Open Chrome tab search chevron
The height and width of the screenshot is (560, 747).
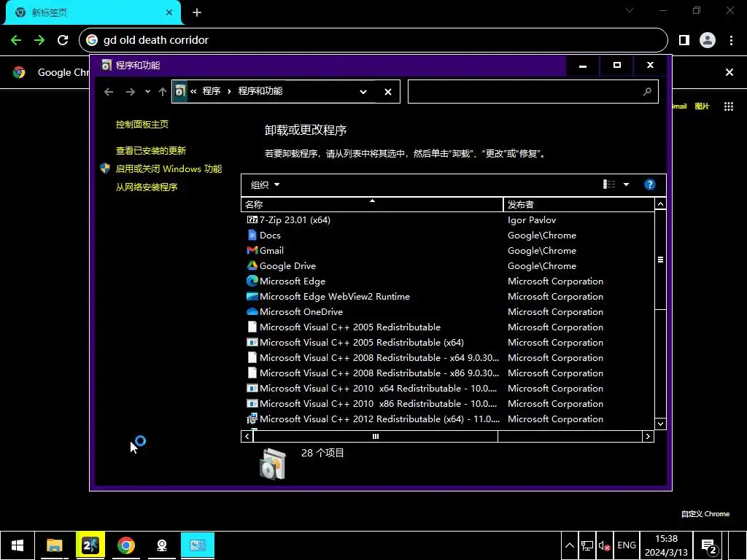(630, 10)
